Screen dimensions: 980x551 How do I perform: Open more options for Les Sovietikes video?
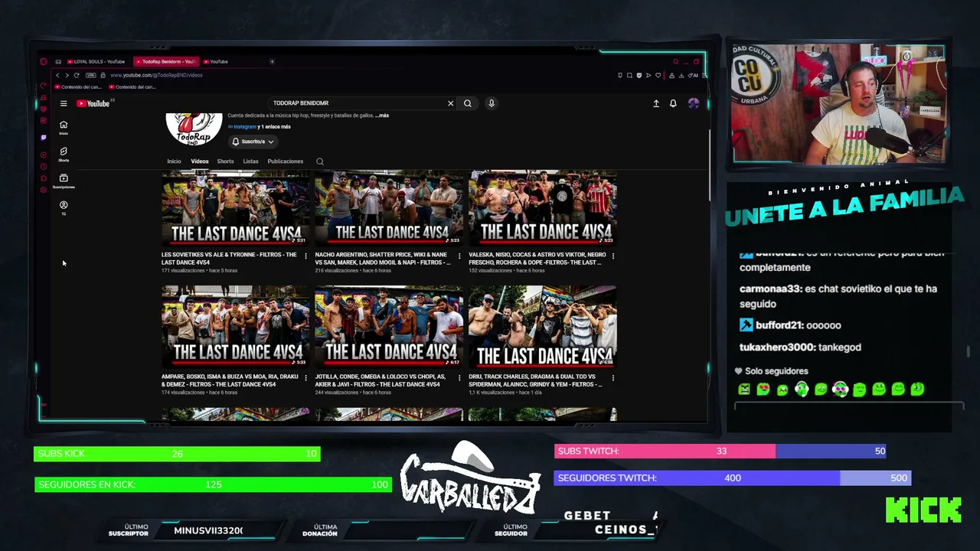(x=305, y=256)
